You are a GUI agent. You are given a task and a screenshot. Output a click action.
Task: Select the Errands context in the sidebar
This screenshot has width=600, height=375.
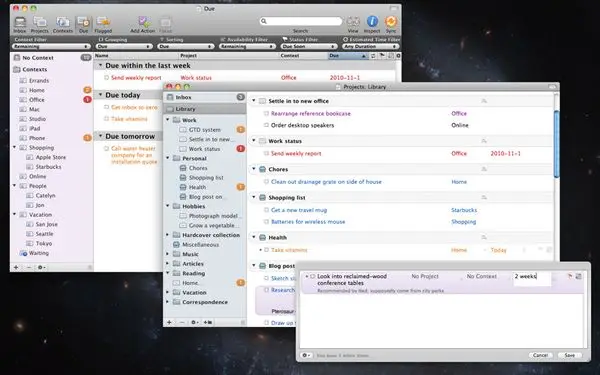pyautogui.click(x=39, y=81)
